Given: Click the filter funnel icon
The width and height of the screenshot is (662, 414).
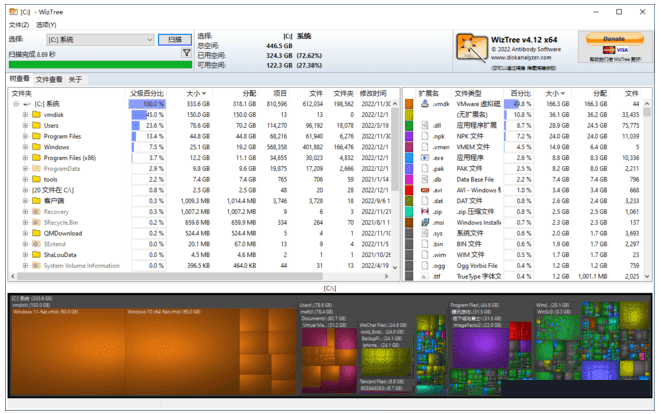Looking at the screenshot, I should click(186, 53).
